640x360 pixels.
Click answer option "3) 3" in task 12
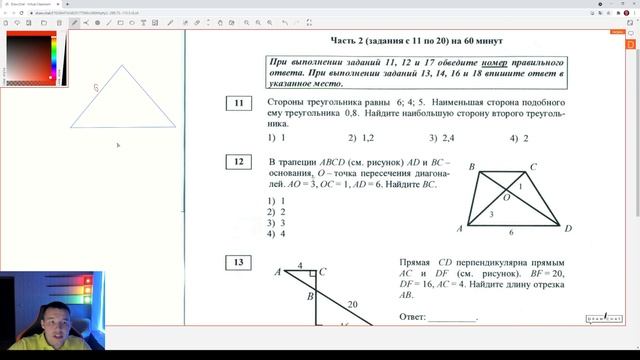pyautogui.click(x=276, y=223)
